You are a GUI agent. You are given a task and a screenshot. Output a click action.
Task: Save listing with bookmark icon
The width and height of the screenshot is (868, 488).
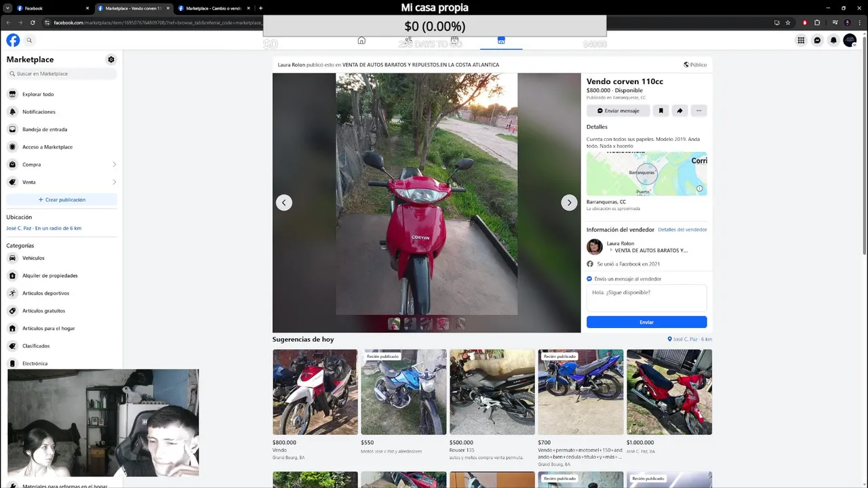pyautogui.click(x=661, y=110)
